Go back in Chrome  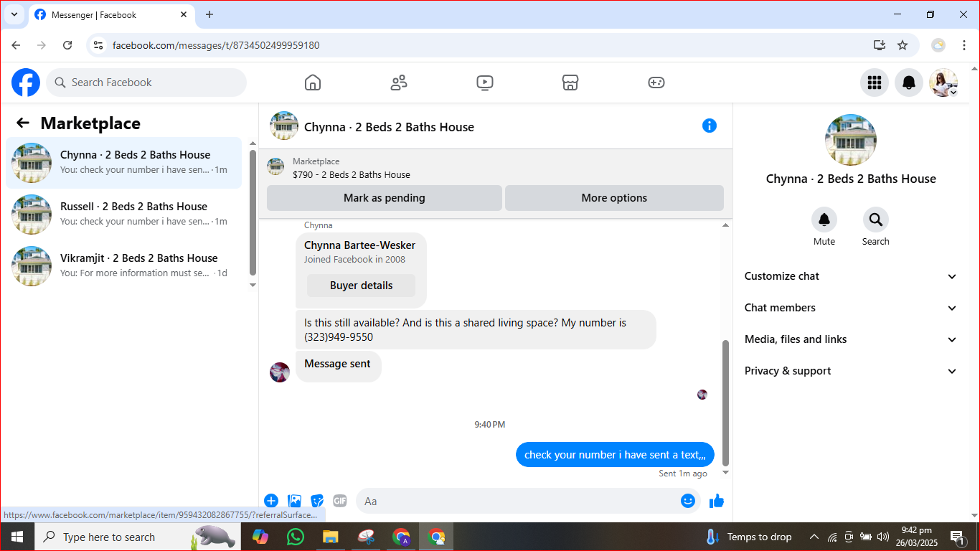coord(16,45)
